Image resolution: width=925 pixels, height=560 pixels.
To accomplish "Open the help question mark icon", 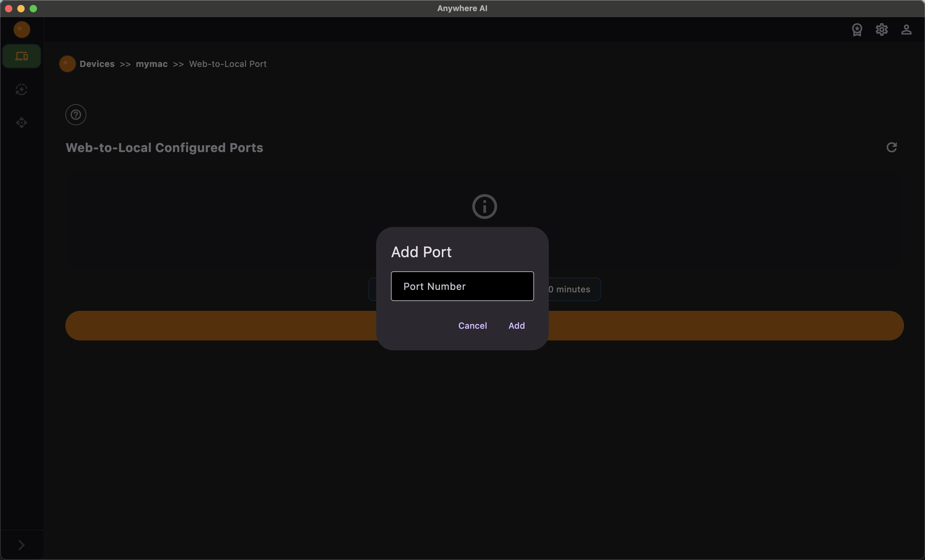I will point(76,114).
